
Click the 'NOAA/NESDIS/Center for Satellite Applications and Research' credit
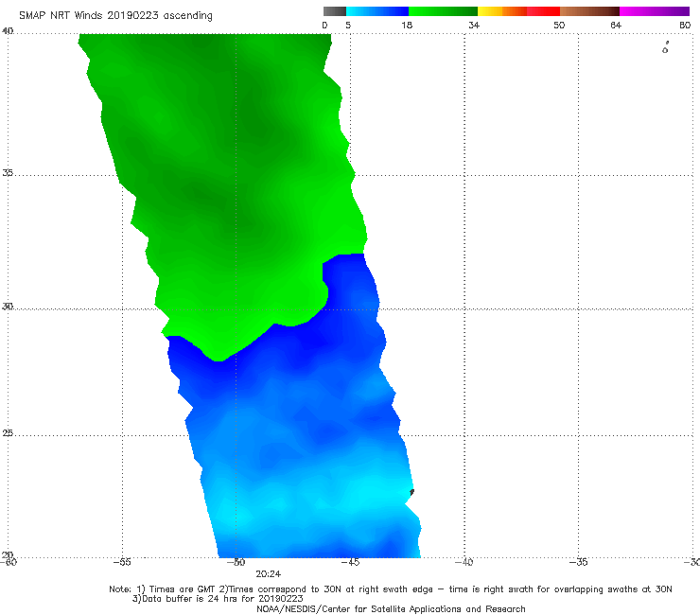[x=391, y=609]
